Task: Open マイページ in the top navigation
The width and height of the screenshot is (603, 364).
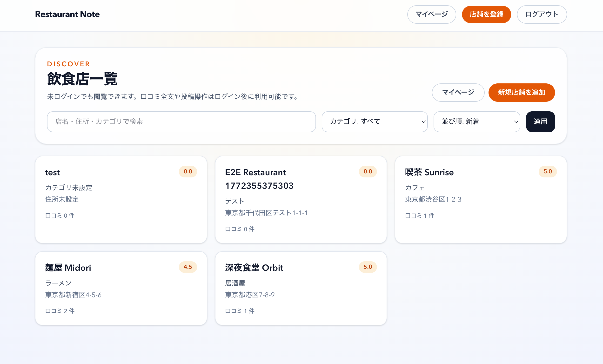Action: tap(431, 14)
